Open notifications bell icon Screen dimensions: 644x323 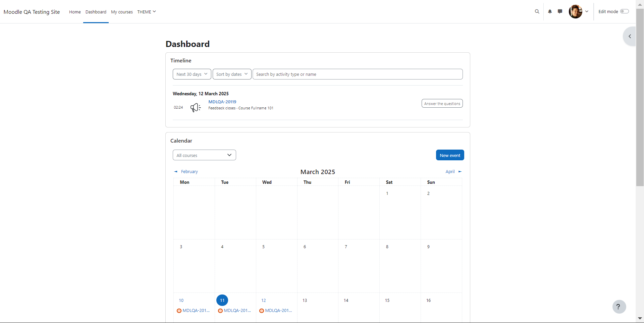[x=550, y=11]
